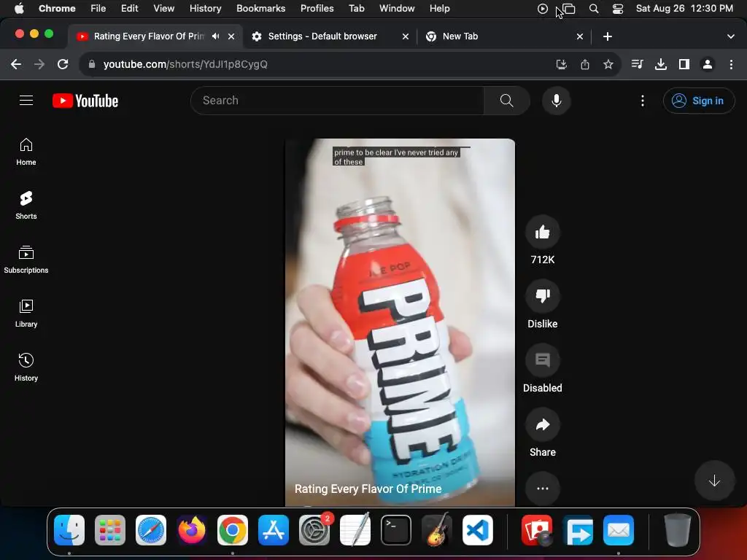Open Chrome downloads
The width and height of the screenshot is (747, 560).
660,64
